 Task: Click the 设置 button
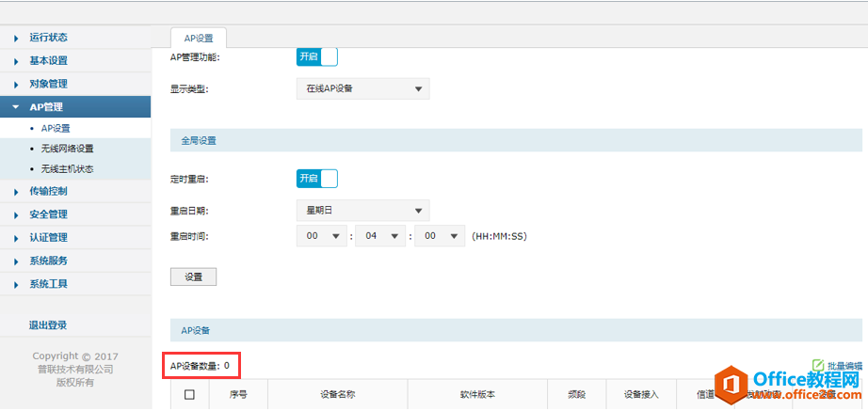(193, 277)
